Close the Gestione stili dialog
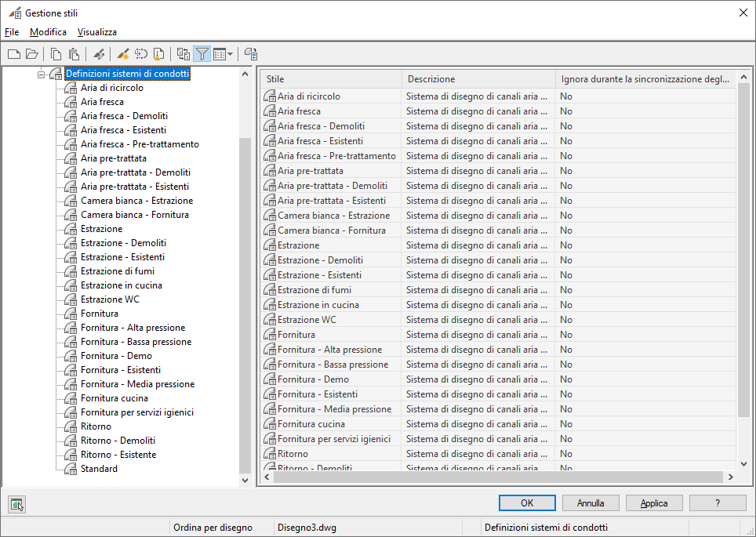The height and width of the screenshot is (537, 756). tap(743, 13)
